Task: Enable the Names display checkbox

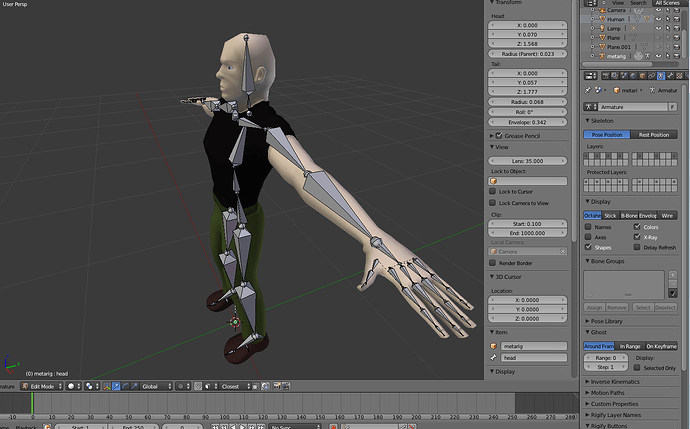Action: (x=588, y=227)
